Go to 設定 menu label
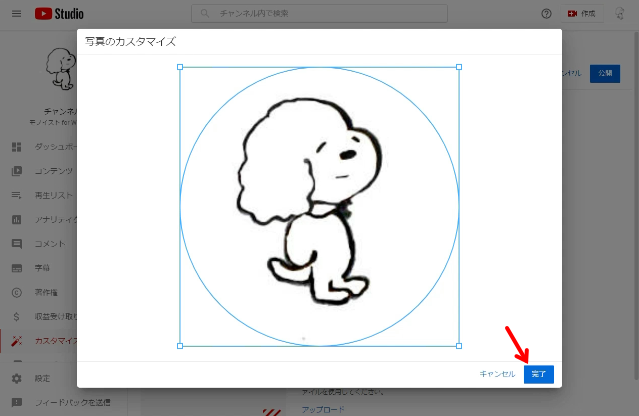 pyautogui.click(x=42, y=379)
